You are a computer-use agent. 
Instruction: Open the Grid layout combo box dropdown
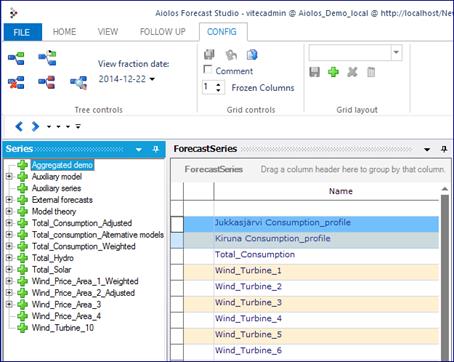[396, 53]
